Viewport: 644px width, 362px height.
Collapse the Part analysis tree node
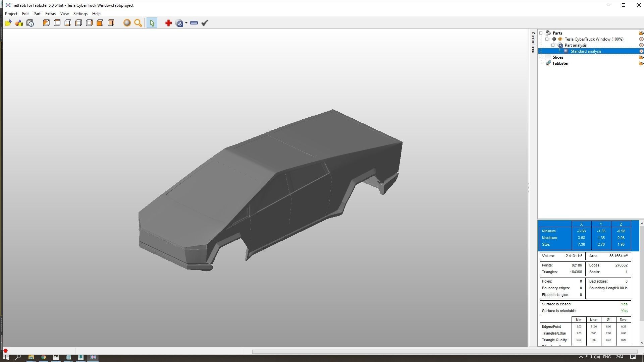[553, 45]
